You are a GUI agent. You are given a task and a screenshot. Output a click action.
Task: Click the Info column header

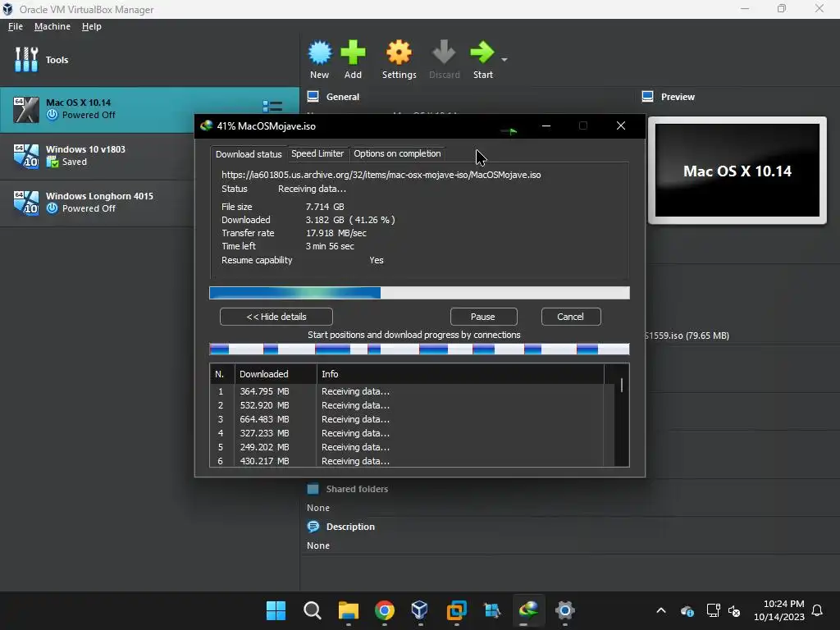pyautogui.click(x=460, y=374)
